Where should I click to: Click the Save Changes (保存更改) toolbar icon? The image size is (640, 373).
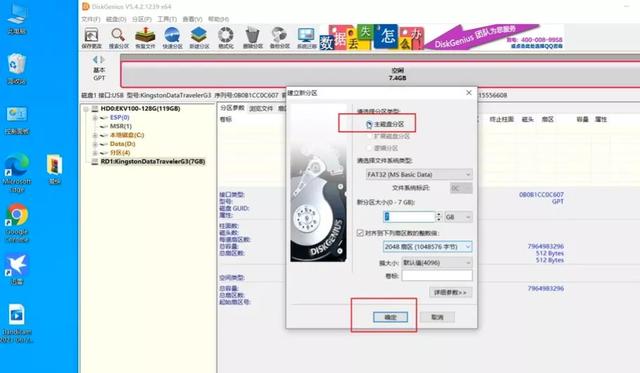point(91,38)
